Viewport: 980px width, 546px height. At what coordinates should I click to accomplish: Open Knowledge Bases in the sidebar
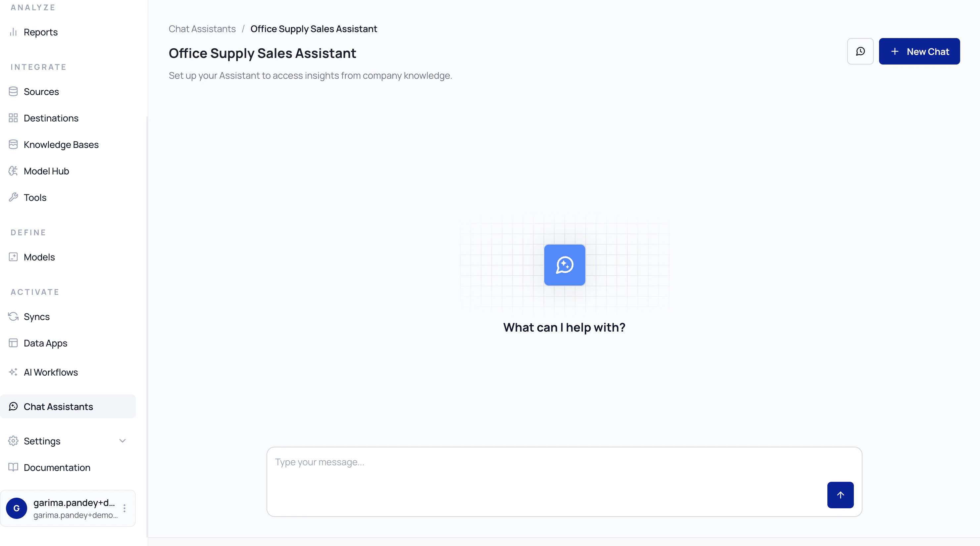(x=61, y=145)
